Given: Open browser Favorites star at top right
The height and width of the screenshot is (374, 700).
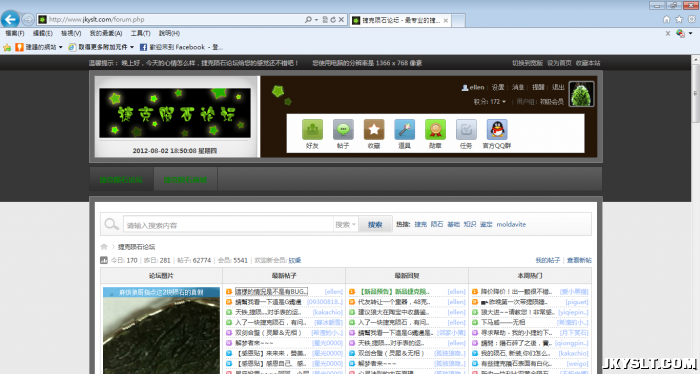Looking at the screenshot, I should [x=679, y=19].
